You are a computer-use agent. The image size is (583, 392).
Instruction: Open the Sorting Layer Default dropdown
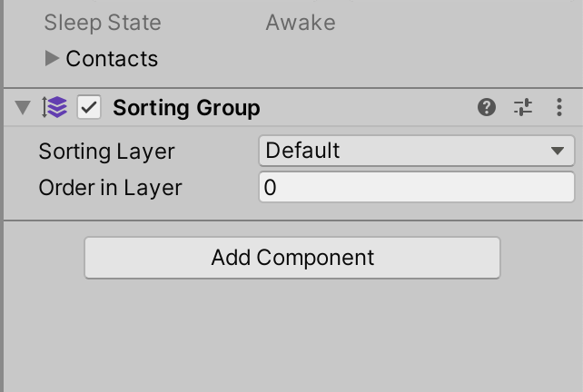(x=417, y=151)
